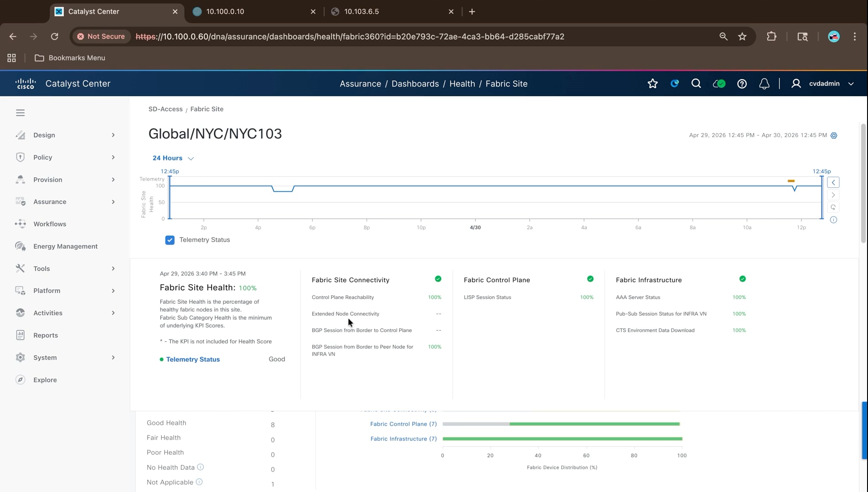Expand the Assurance sidebar menu

65,202
